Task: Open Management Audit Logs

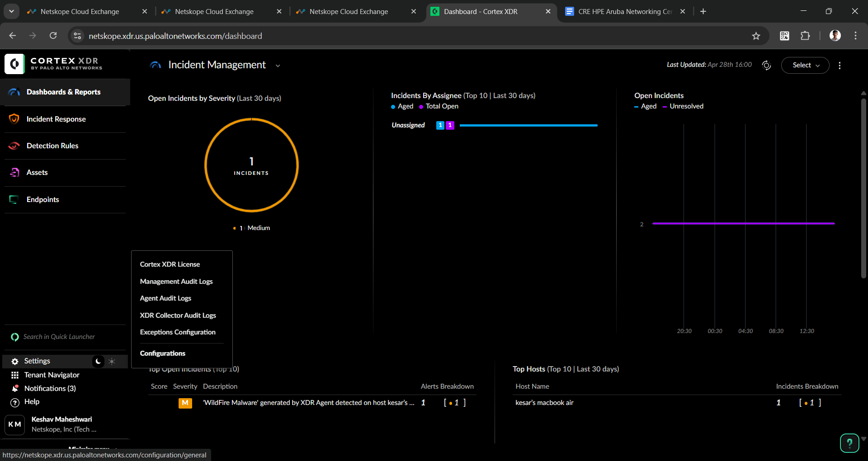Action: coord(176,282)
